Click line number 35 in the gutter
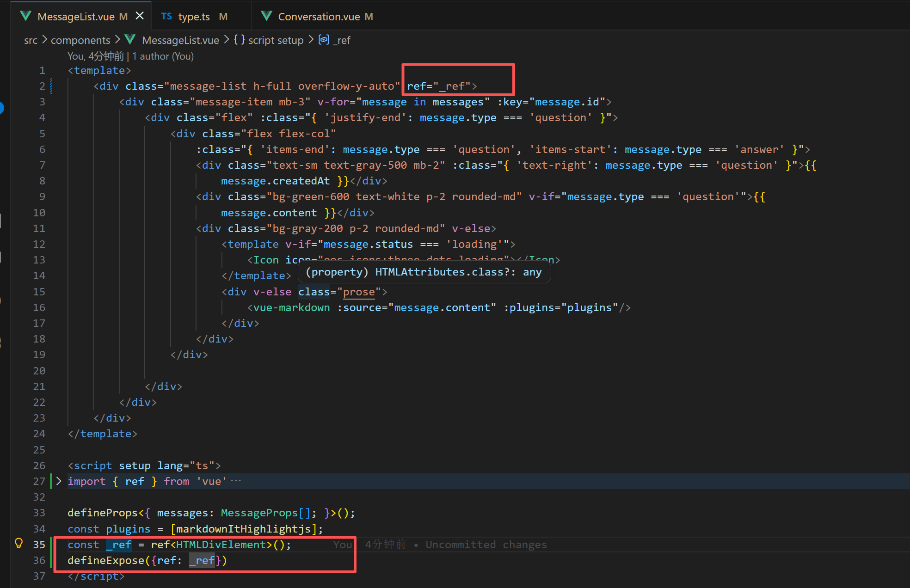Screen dimensions: 910x588 pyautogui.click(x=39, y=545)
